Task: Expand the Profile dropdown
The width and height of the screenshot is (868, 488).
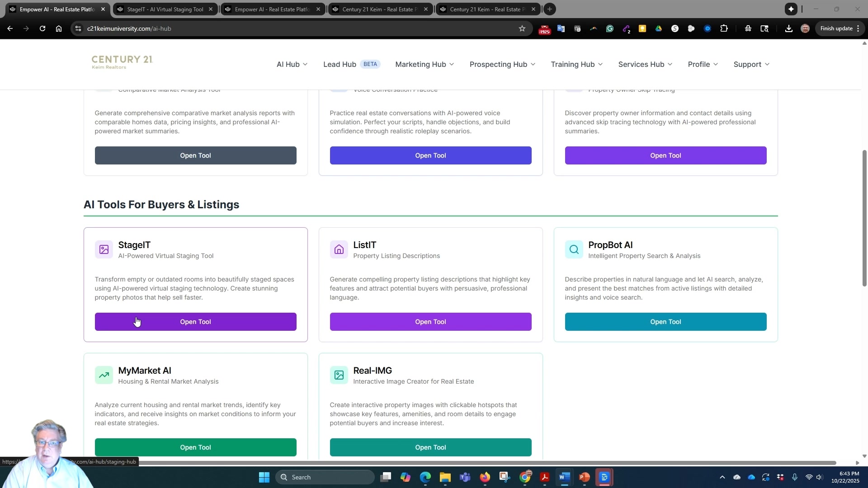Action: coord(703,64)
